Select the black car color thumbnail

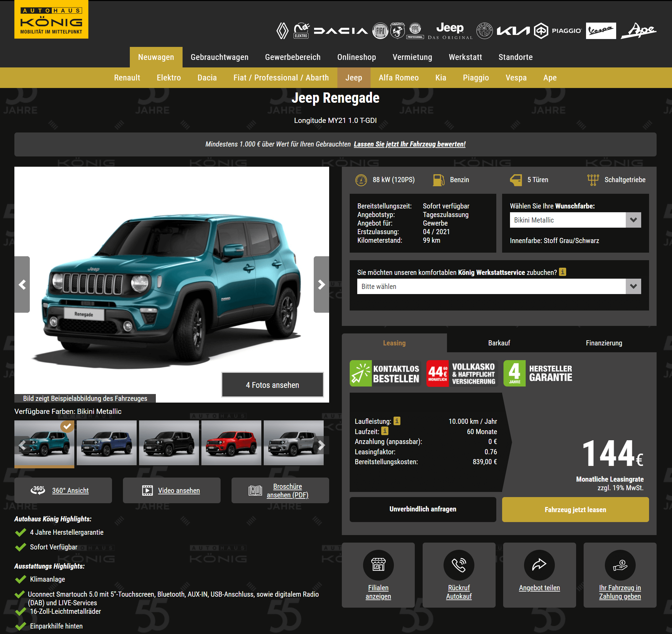[169, 443]
